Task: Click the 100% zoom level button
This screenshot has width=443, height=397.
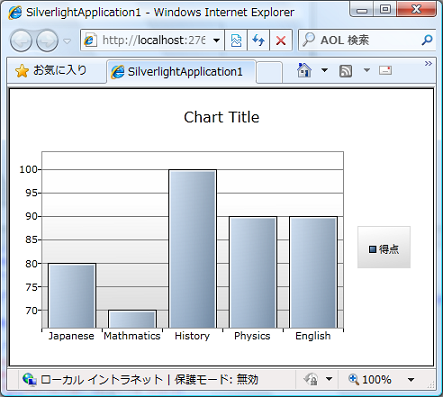Action: 370,379
